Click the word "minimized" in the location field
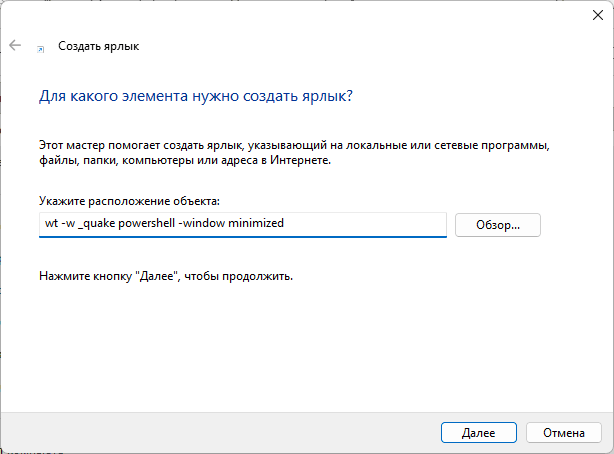The height and width of the screenshot is (454, 614). [x=256, y=224]
